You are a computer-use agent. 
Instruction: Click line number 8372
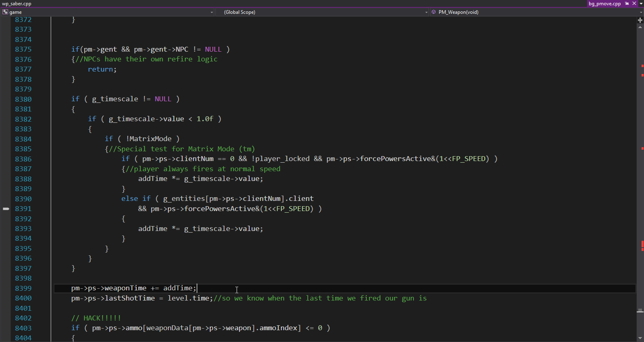(x=23, y=20)
